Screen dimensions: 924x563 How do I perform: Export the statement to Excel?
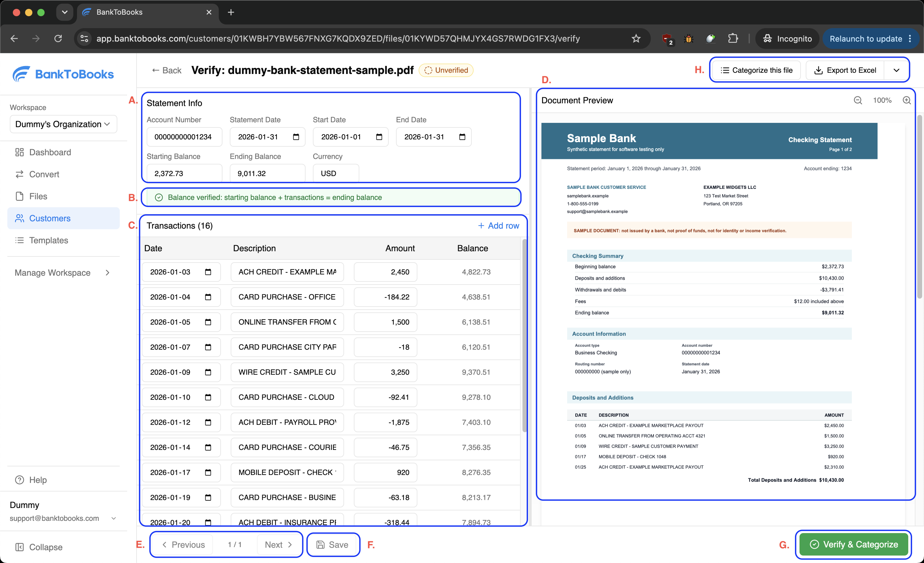pos(845,71)
